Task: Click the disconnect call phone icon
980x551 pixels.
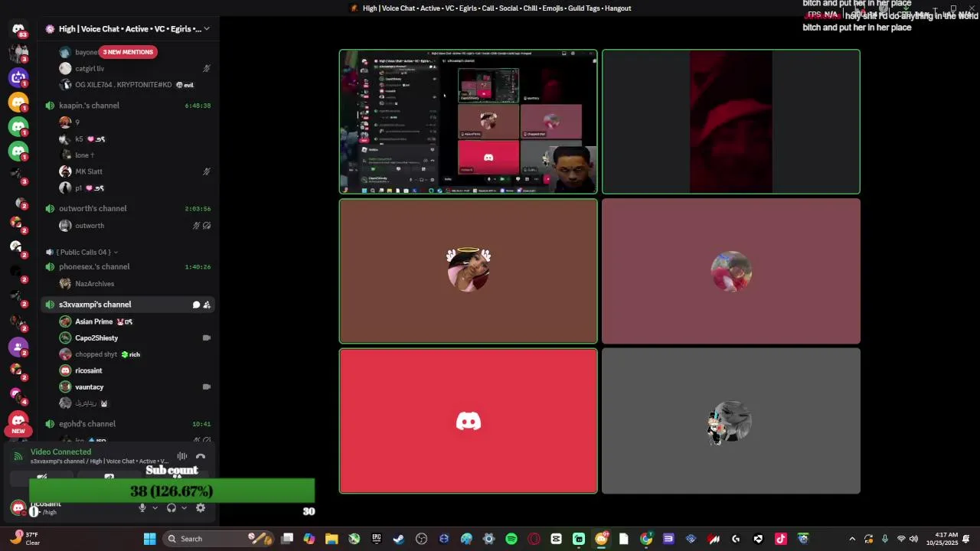Action: click(201, 456)
